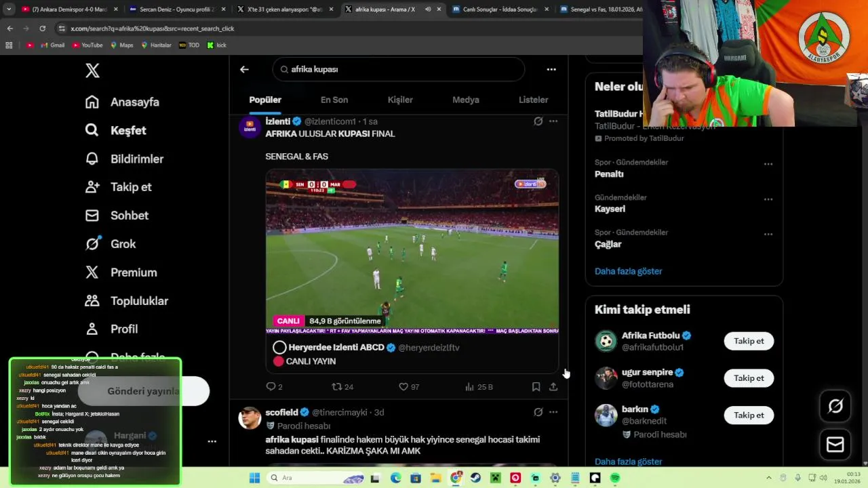Open Steam from taskbar
The width and height of the screenshot is (868, 488).
point(475,478)
